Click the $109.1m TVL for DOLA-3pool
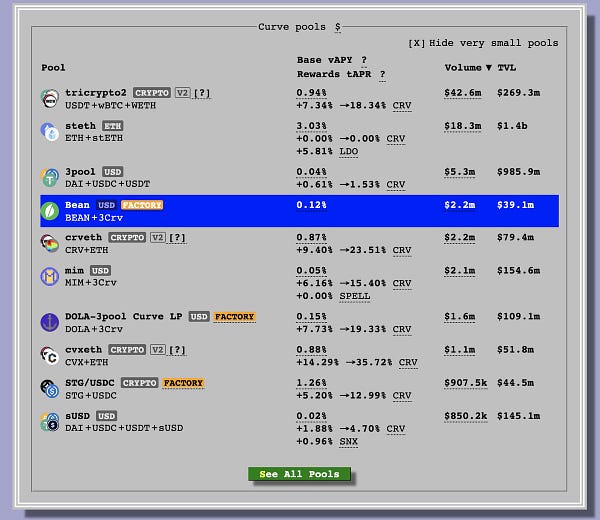Image resolution: width=600 pixels, height=520 pixels. [518, 316]
